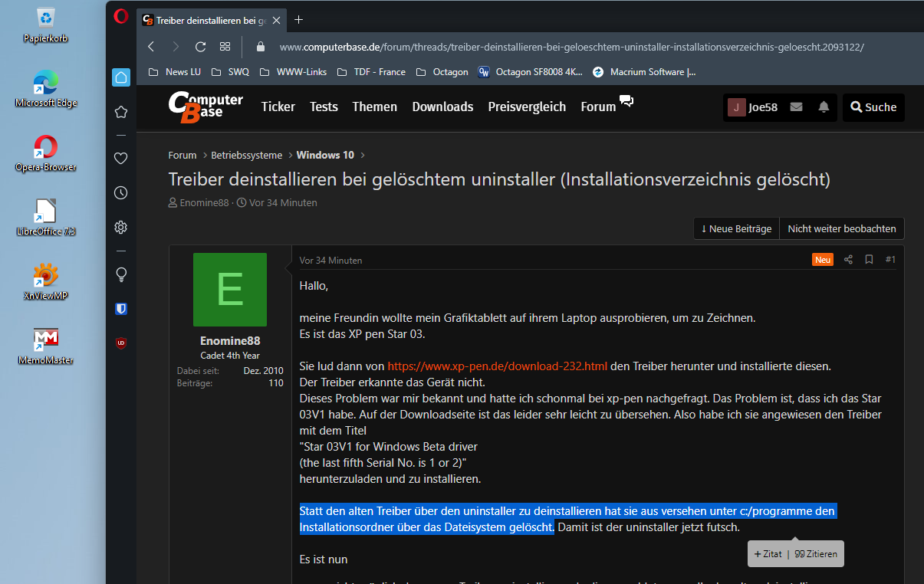924x584 pixels.
Task: Open TDF - France bookmark folder
Action: [371, 72]
